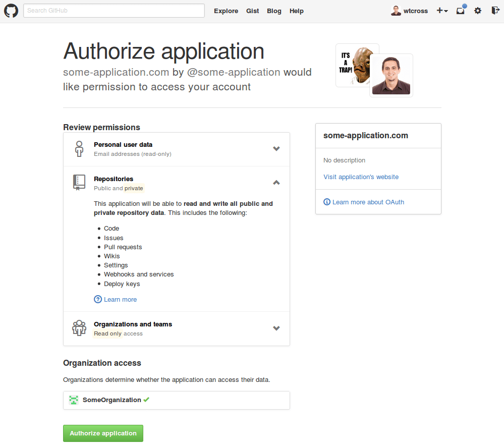Screen dimensions: 504x447
Task: Open Learn more about repository permissions
Action: (120, 300)
